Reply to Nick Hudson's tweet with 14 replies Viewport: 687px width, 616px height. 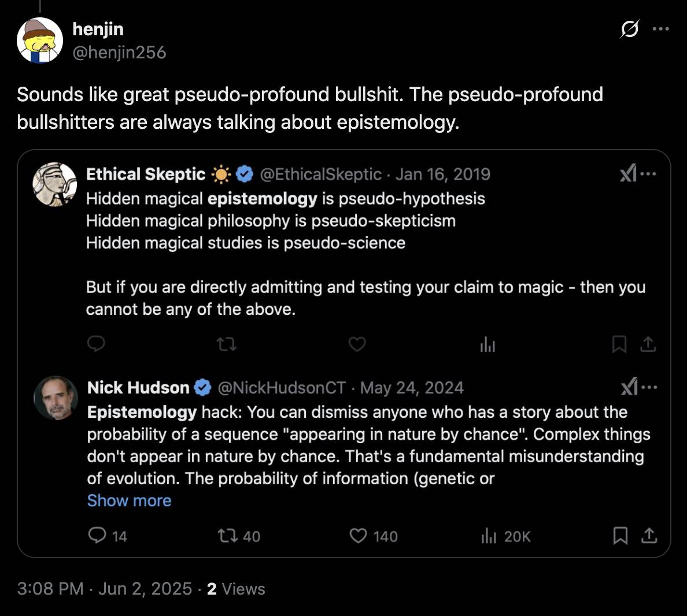(x=108, y=536)
